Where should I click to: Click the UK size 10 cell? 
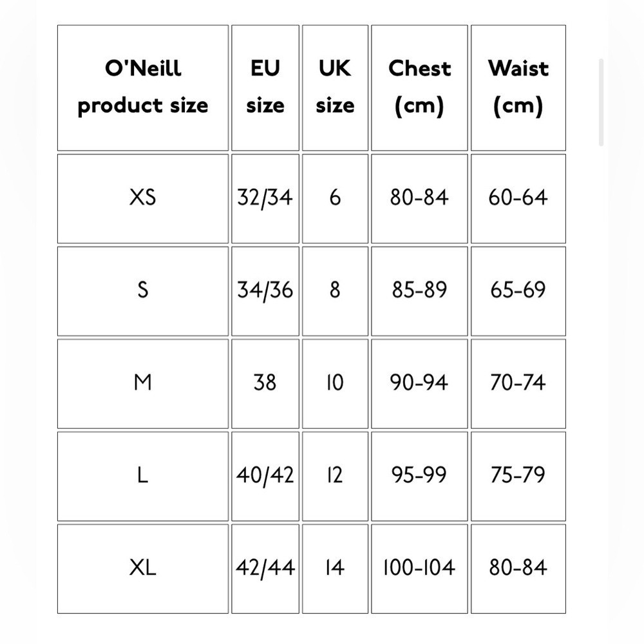[x=335, y=384]
